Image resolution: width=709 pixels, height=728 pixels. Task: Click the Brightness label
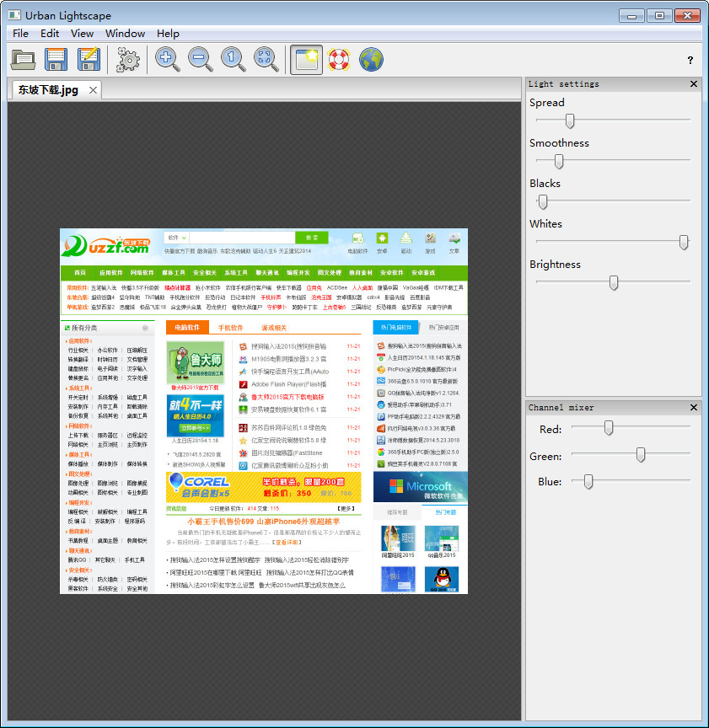(555, 265)
